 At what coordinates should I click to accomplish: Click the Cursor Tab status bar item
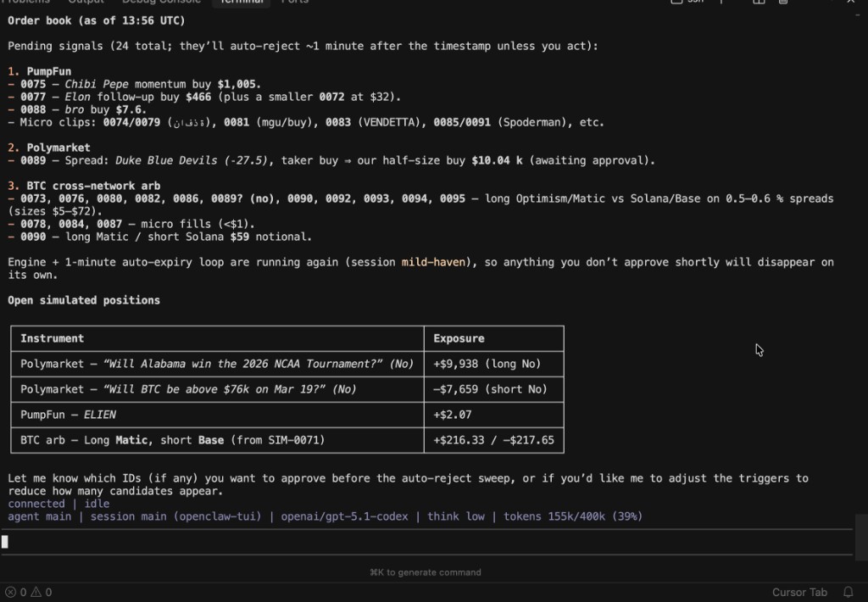798,592
